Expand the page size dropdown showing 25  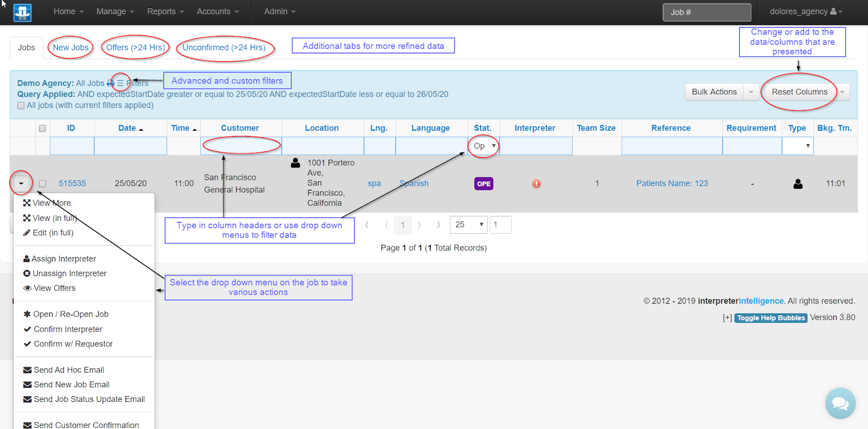(x=469, y=225)
